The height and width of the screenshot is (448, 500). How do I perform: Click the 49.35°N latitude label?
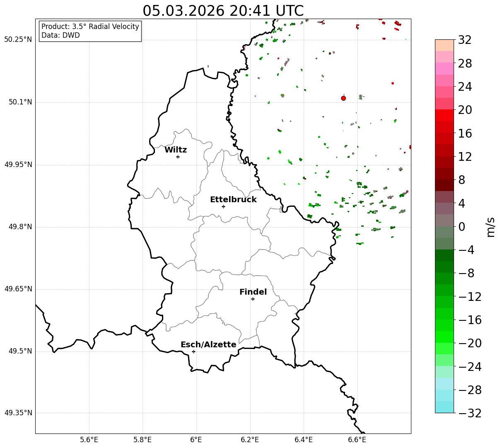tap(18, 413)
